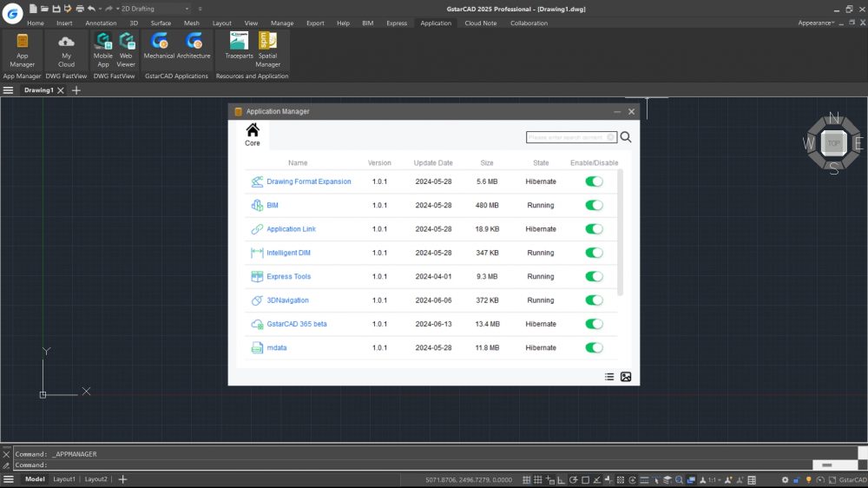Screen dimensions: 868x488
Task: Turn off the mdata plugin switch
Action: point(594,348)
